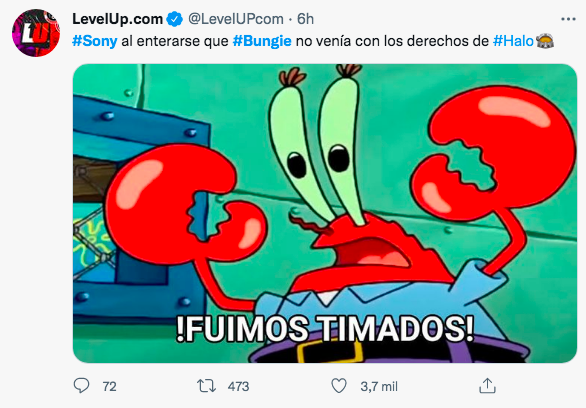586x408 pixels.
Task: Click the retweet count 473
Action: (x=238, y=386)
